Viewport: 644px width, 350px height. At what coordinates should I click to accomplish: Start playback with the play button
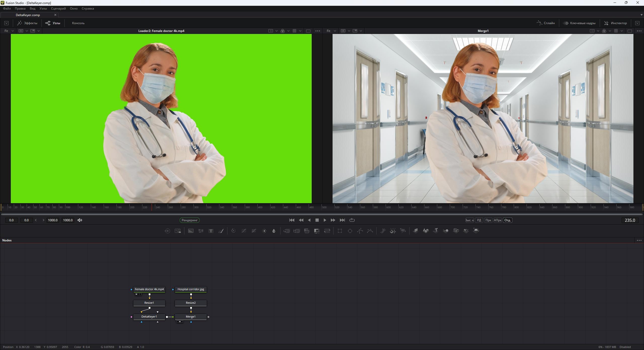(325, 220)
